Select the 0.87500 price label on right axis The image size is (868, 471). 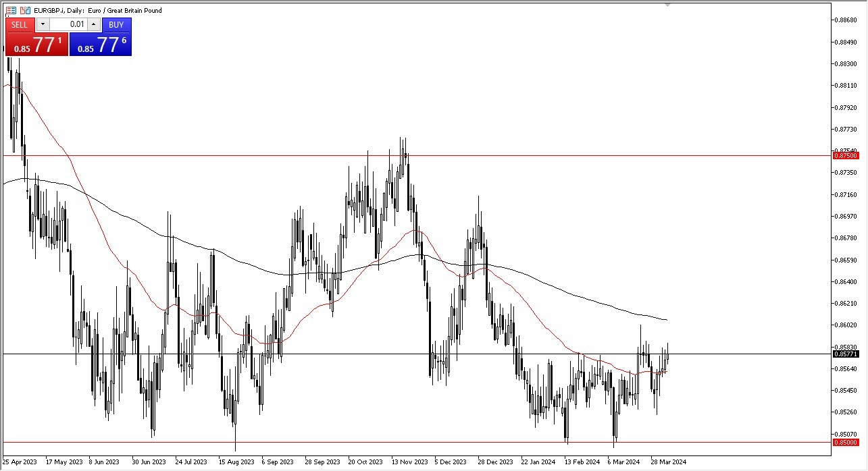(847, 155)
